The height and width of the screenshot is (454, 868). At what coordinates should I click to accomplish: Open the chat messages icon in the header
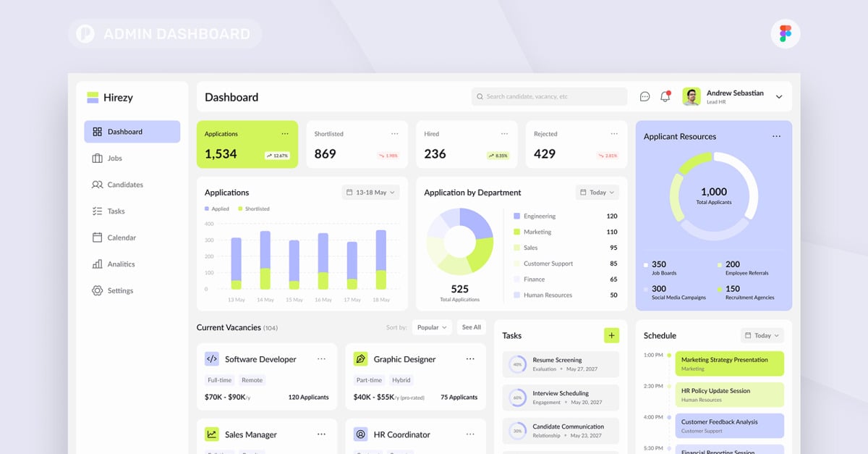coord(644,96)
